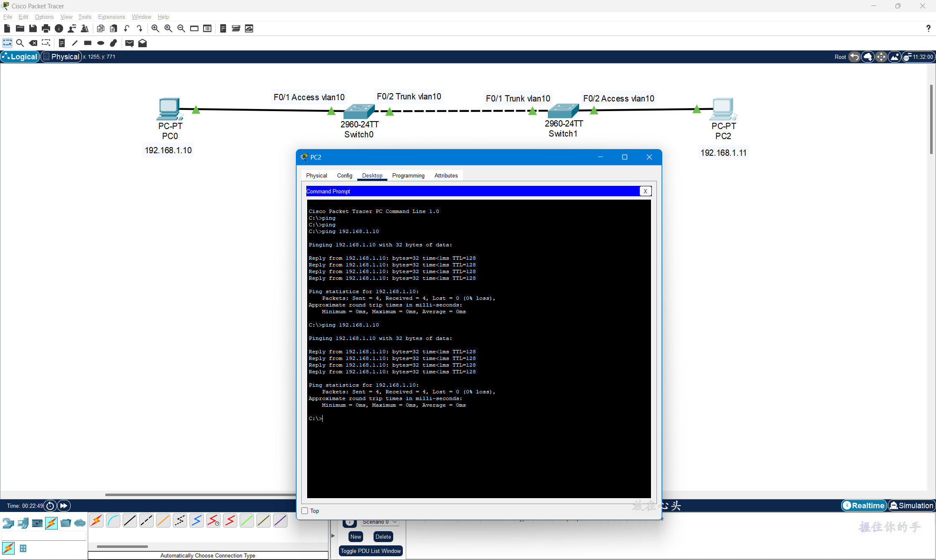Click the Delete scenario button
936x560 pixels.
[x=383, y=537]
